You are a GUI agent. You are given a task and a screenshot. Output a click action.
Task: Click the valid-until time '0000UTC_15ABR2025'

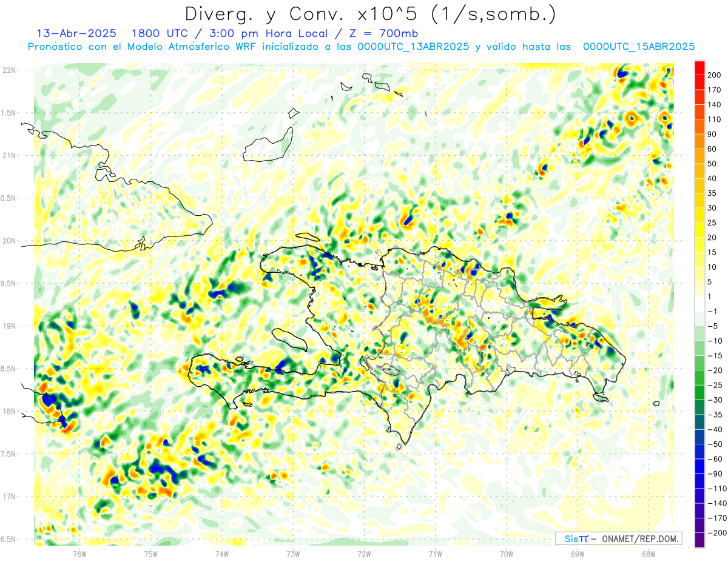pos(638,47)
